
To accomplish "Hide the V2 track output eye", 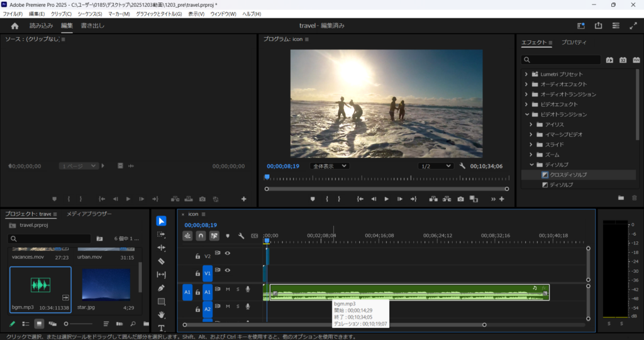I will click(227, 253).
